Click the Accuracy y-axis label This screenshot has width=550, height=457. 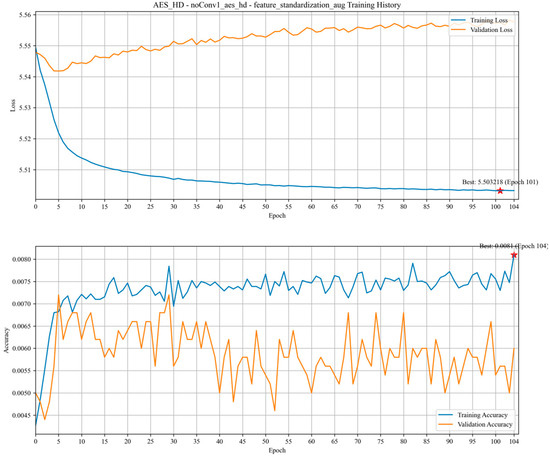(x=6, y=340)
